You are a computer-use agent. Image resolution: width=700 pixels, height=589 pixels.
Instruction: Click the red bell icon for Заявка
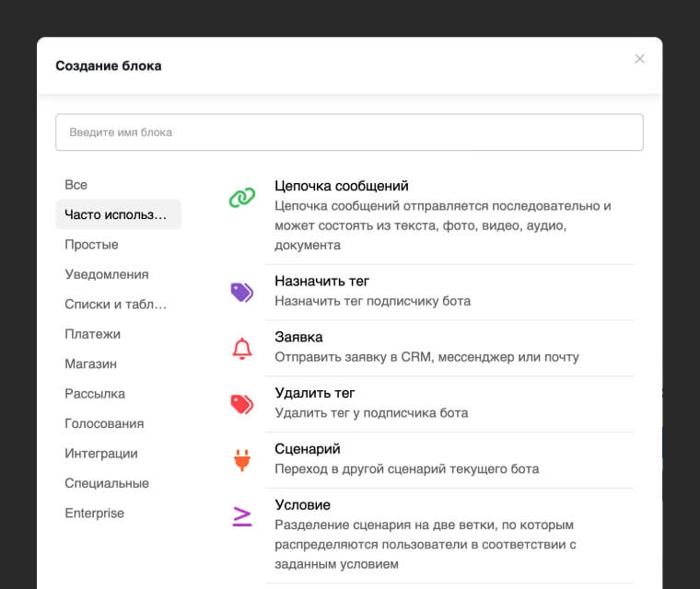pyautogui.click(x=241, y=349)
